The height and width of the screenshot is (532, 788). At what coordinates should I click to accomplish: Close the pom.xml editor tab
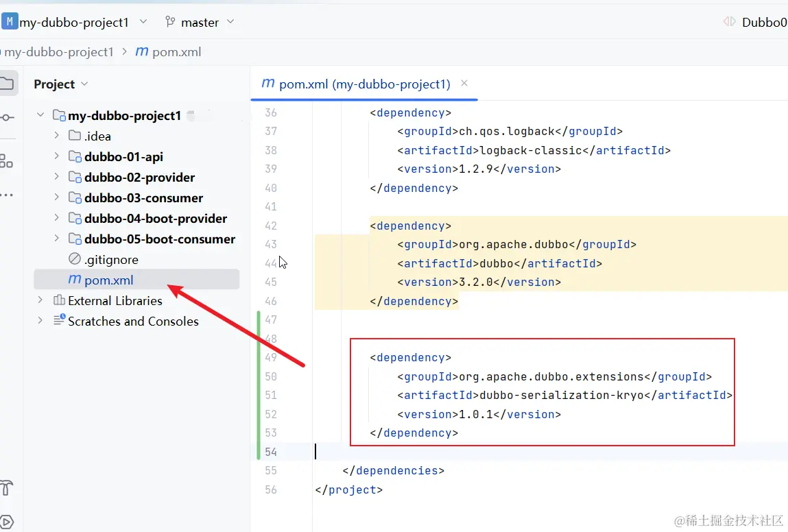pos(464,84)
